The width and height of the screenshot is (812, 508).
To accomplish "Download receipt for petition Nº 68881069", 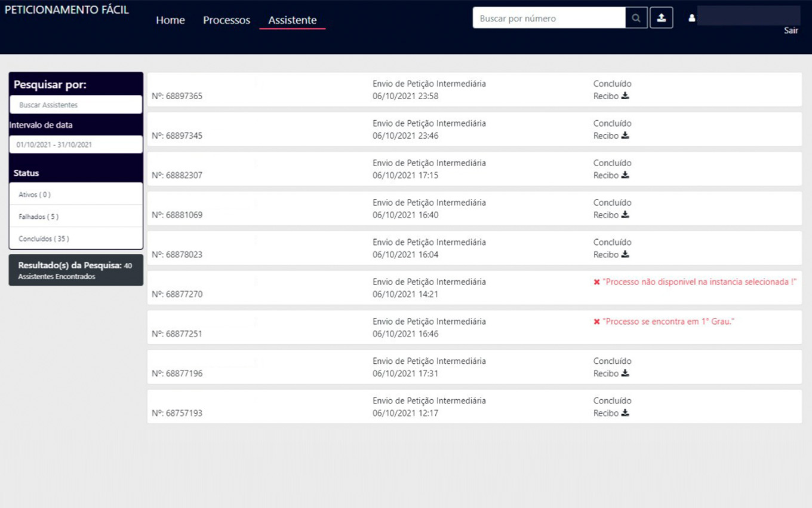I will tap(625, 215).
